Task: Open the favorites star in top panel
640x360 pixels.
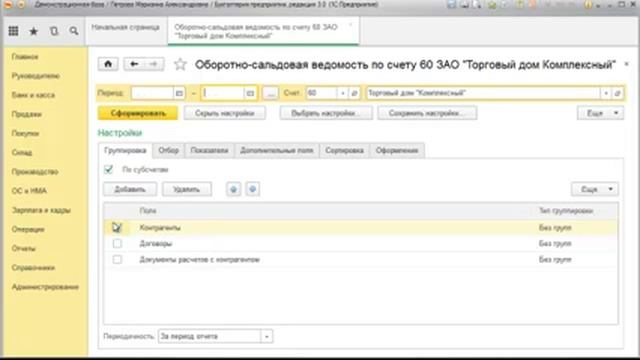Action: coord(34,31)
